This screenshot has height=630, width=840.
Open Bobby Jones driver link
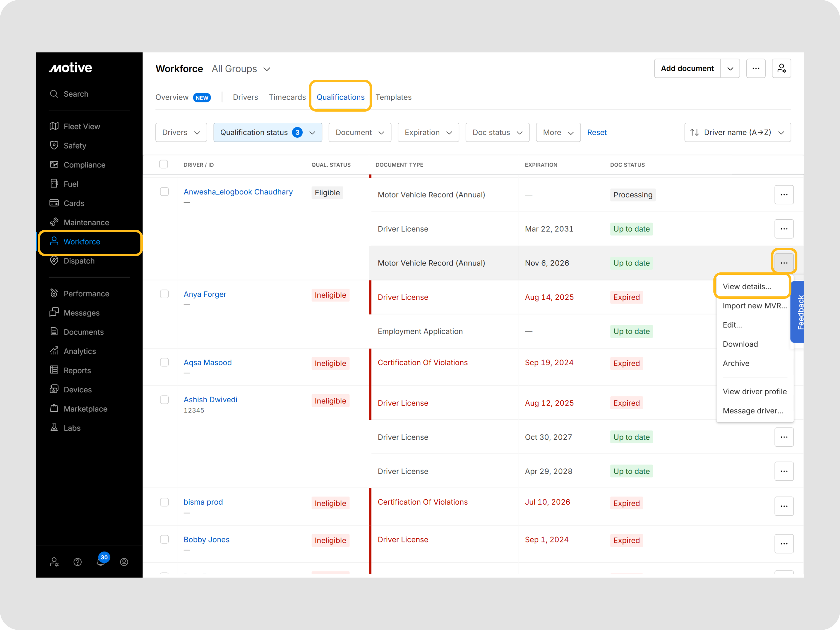(207, 540)
